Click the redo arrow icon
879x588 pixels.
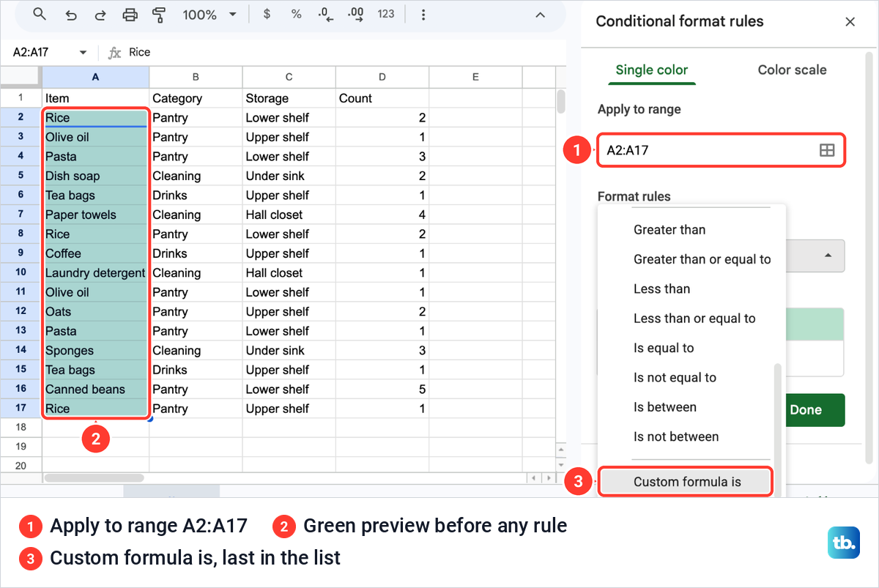click(x=100, y=15)
